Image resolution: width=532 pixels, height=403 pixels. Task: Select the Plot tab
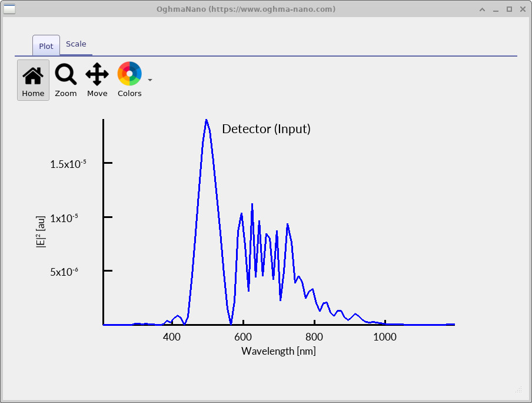pyautogui.click(x=45, y=45)
